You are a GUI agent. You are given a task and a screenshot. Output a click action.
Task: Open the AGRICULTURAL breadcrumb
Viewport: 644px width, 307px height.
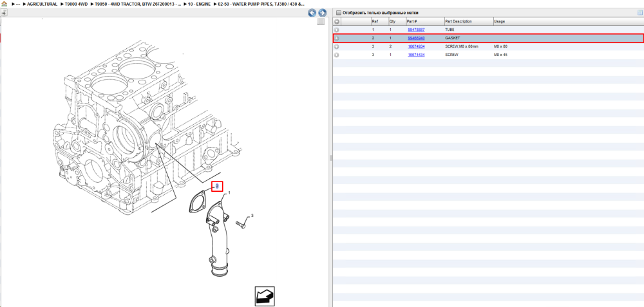pyautogui.click(x=42, y=4)
